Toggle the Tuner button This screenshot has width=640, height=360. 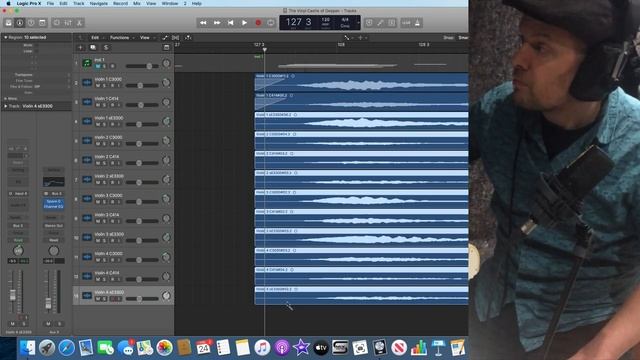[380, 23]
